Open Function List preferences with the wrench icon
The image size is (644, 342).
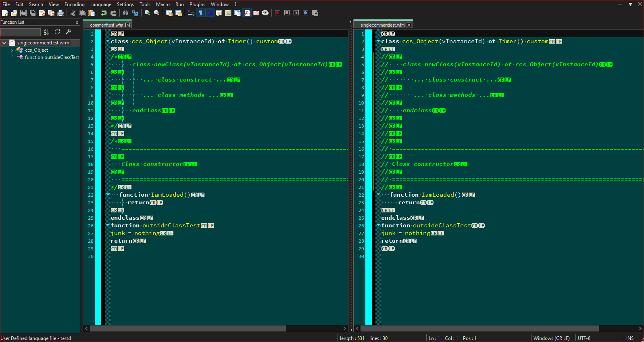click(x=68, y=32)
